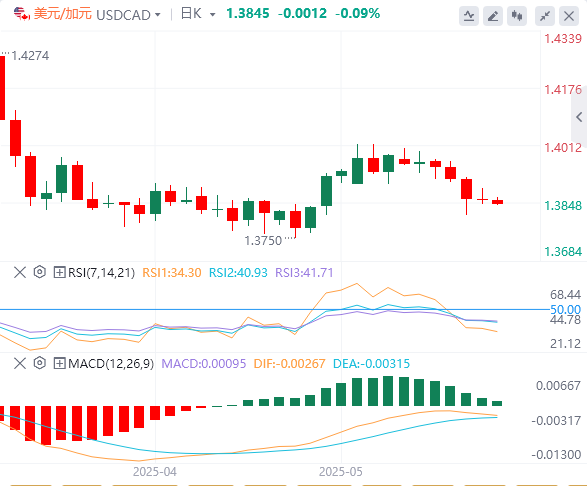The height and width of the screenshot is (486, 587).
Task: Remove the RSI indicator
Action: [20, 272]
